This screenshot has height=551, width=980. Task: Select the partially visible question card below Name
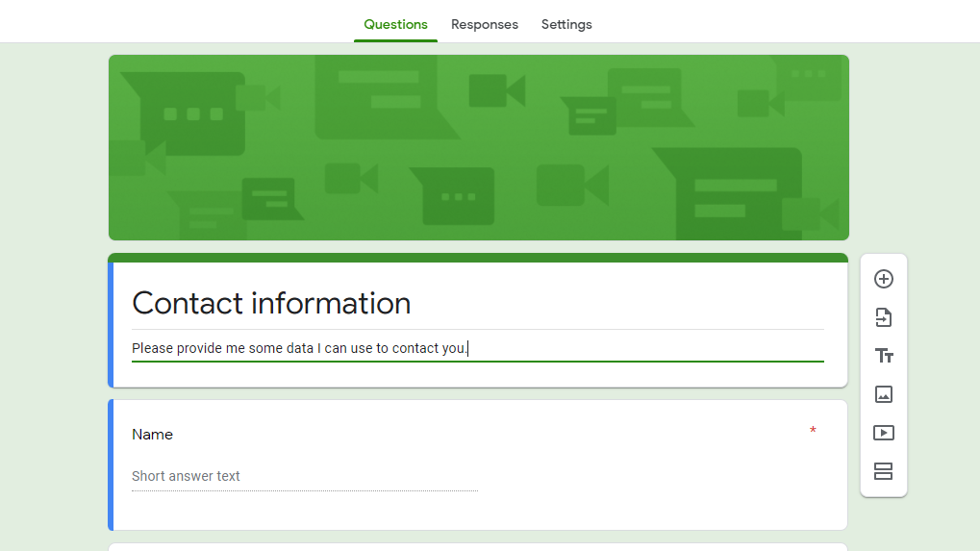(478, 547)
